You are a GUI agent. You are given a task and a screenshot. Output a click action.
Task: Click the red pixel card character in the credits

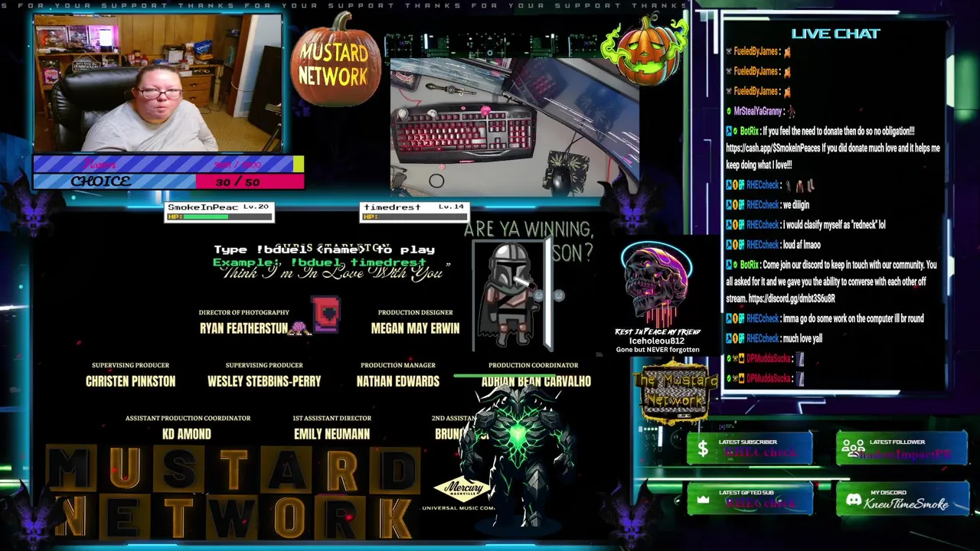325,315
